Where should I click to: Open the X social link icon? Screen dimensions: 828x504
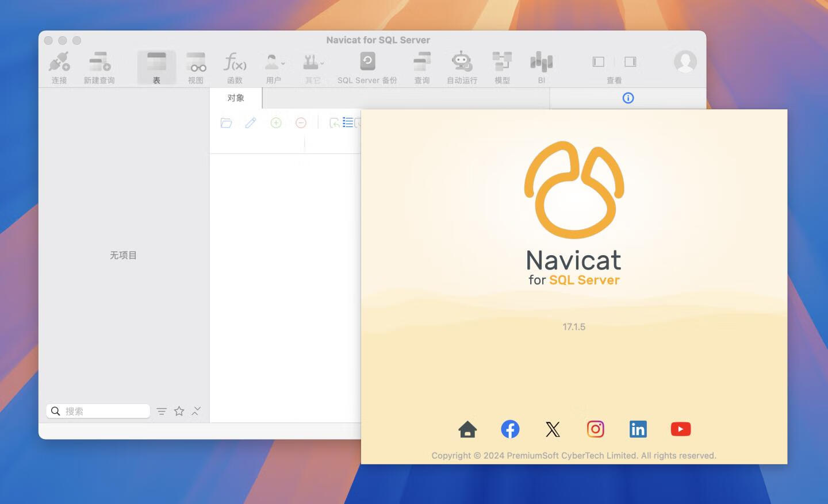[x=553, y=429]
